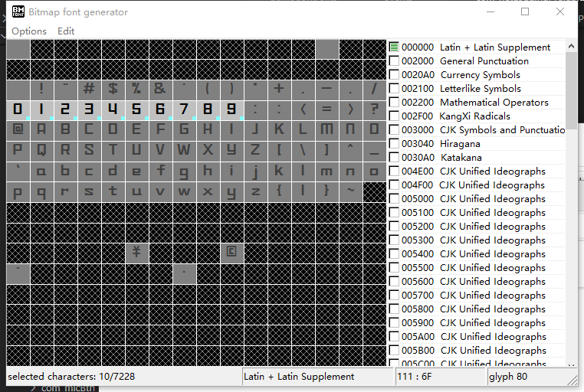The width and height of the screenshot is (584, 392).
Task: Select the ¥ yen glyph cell
Action: click(x=137, y=253)
